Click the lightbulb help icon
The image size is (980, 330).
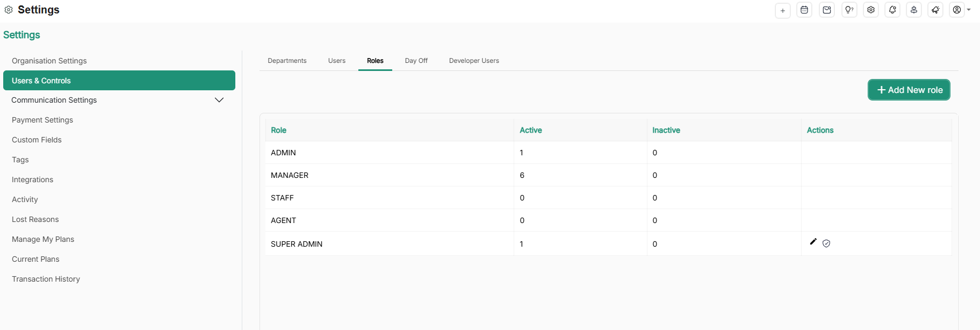tap(849, 10)
